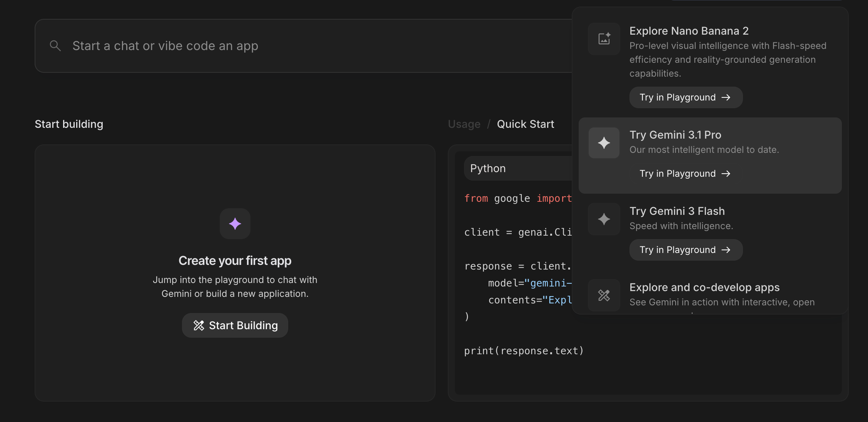Click the co-develop apps pencil-ruler icon
This screenshot has height=422, width=868.
pos(604,295)
